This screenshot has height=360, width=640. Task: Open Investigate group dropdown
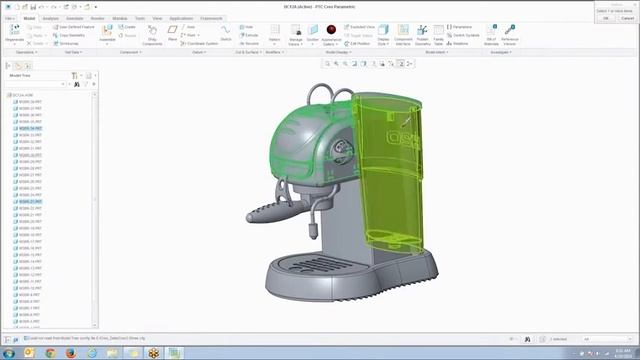[x=501, y=52]
